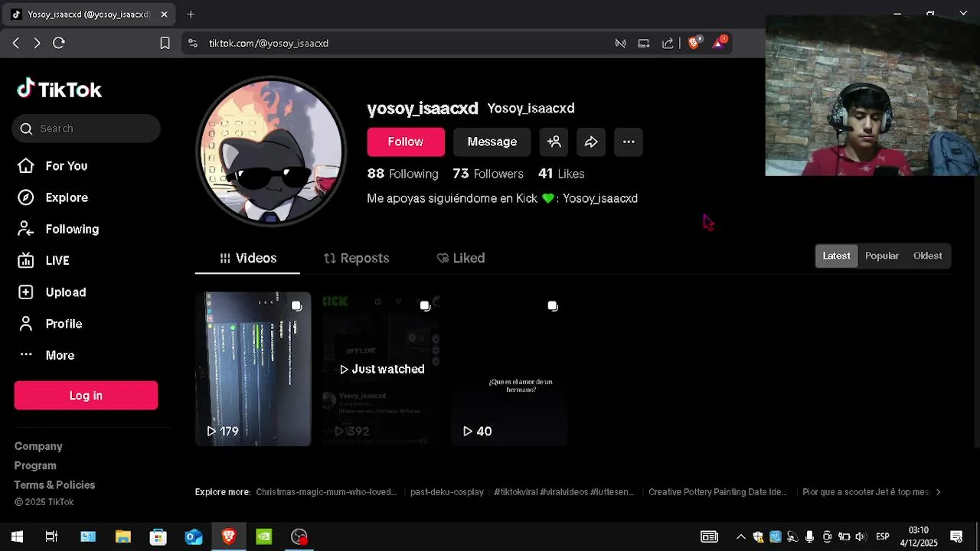Expand the More options in sidebar
Screen dimensions: 980x551
click(x=46, y=355)
